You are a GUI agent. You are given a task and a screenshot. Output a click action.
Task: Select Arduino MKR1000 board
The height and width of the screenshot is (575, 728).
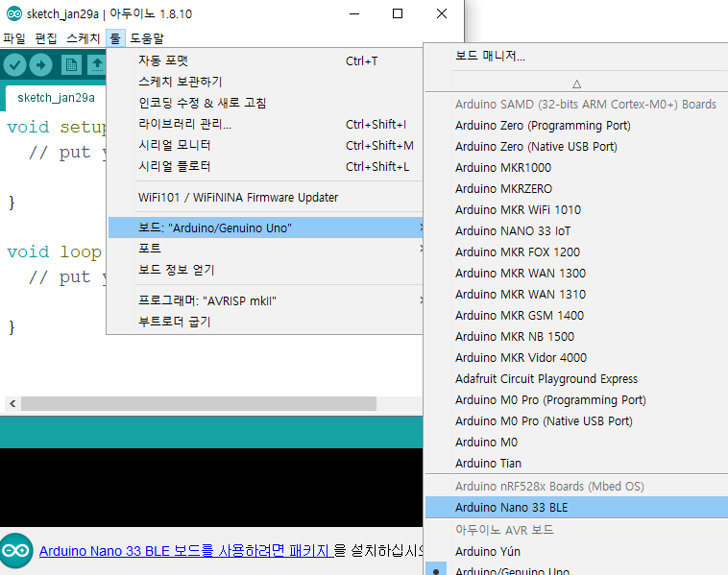click(x=576, y=168)
